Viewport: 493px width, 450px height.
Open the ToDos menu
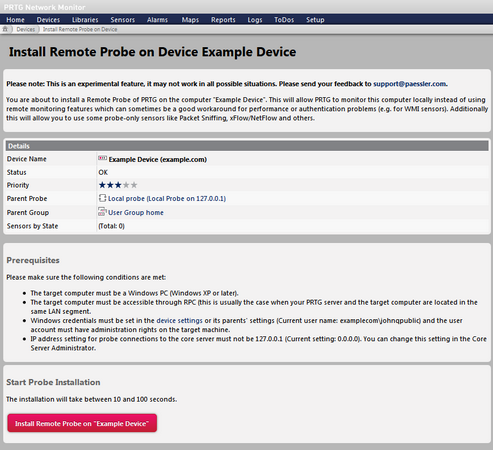click(284, 20)
